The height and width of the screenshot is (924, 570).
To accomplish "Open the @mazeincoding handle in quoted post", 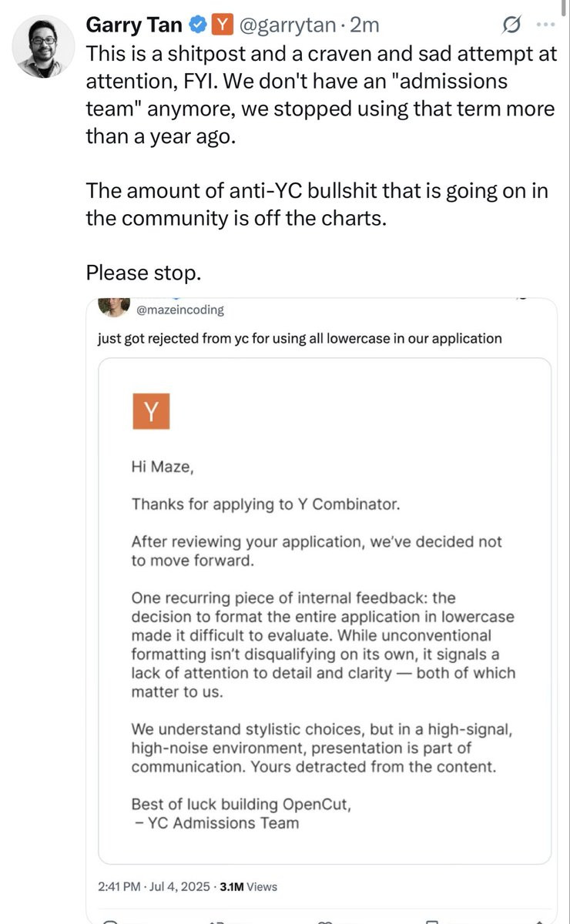I will coord(179,310).
